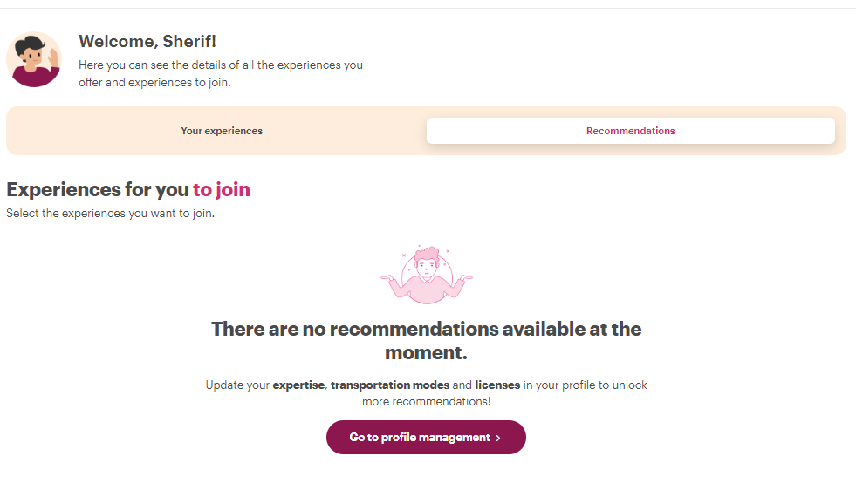Click the 'moment.' word in the heading
Viewport: 856px width, 504px height.
pyautogui.click(x=427, y=353)
